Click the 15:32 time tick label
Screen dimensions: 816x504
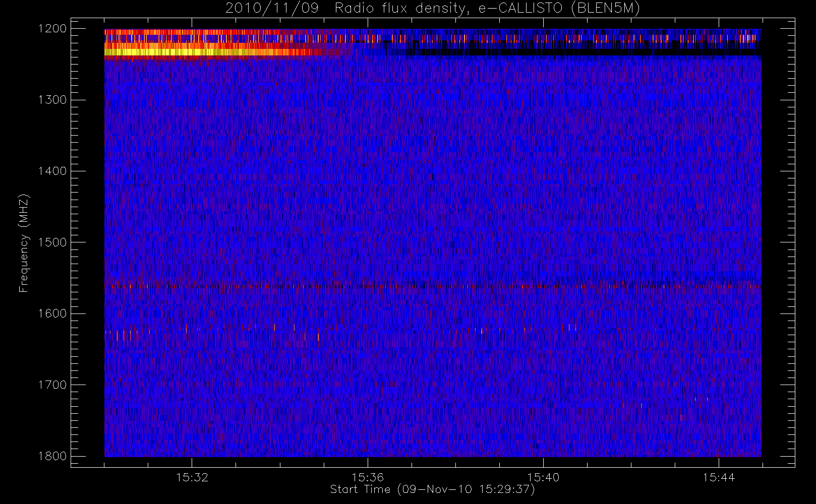192,477
